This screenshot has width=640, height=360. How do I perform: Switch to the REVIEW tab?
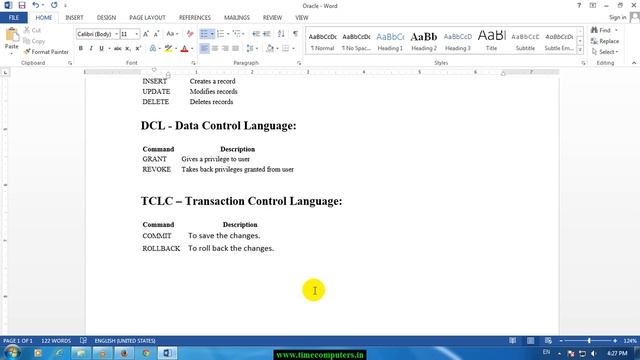(x=272, y=18)
